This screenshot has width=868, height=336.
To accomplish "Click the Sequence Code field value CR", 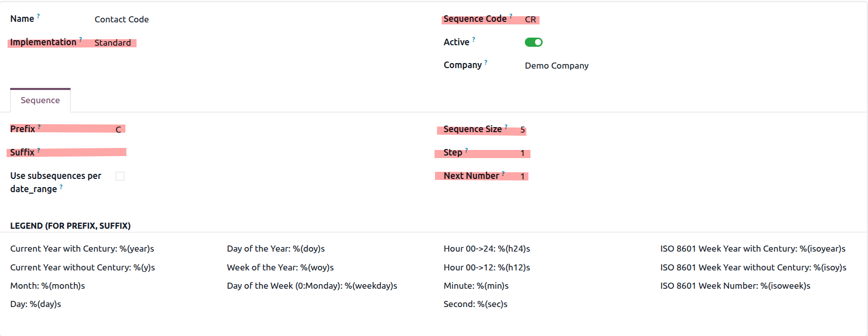I will [530, 19].
